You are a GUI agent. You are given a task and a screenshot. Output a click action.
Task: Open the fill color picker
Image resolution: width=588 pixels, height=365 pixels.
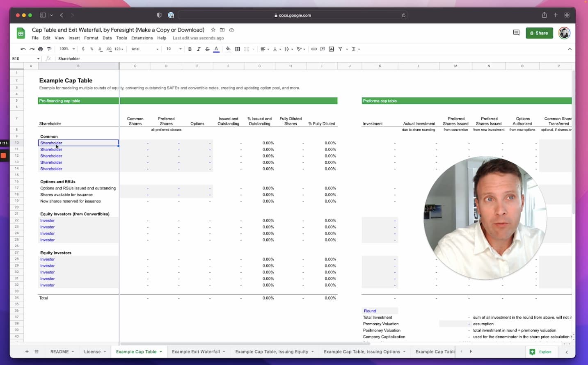coord(228,49)
